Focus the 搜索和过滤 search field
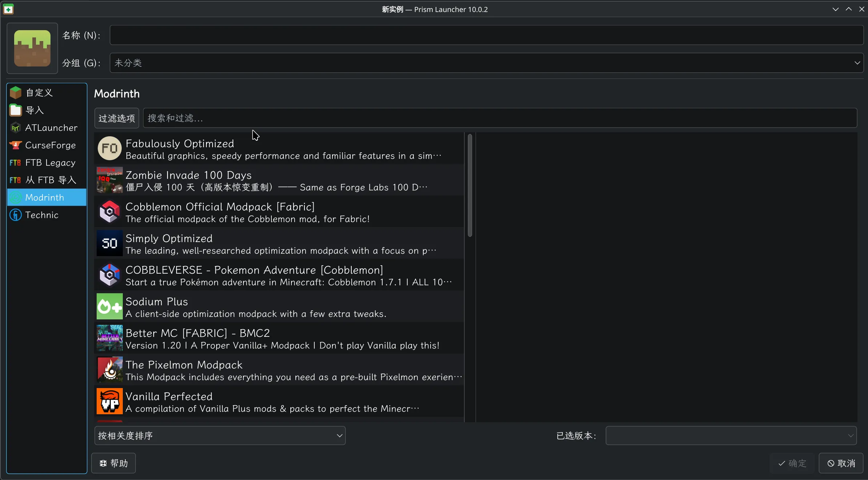This screenshot has width=868, height=480. [x=500, y=118]
